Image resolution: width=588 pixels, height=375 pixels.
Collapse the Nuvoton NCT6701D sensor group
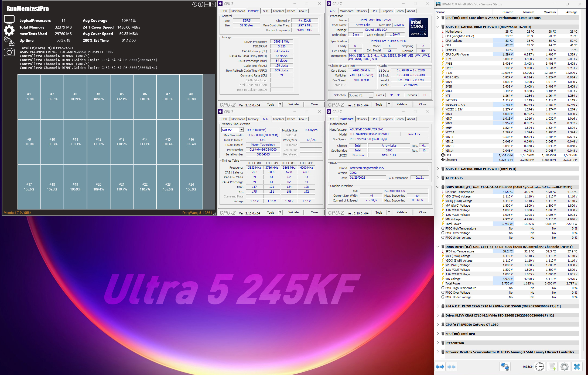(438, 27)
